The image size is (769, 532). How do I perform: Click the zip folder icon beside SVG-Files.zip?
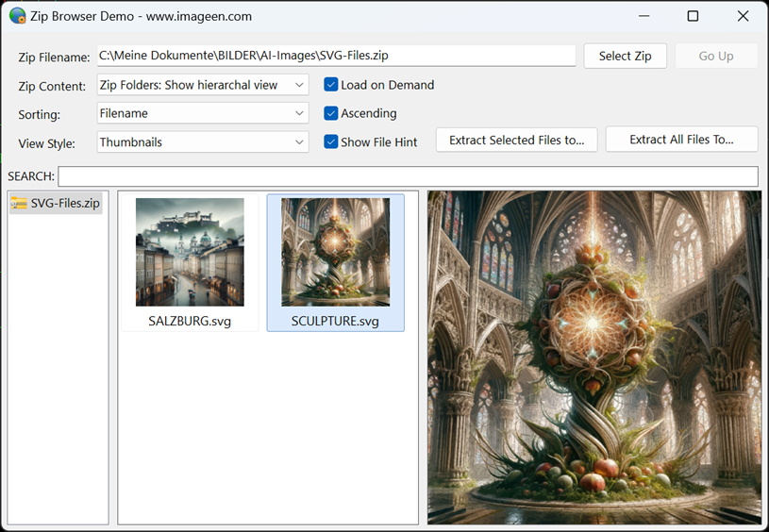[19, 203]
